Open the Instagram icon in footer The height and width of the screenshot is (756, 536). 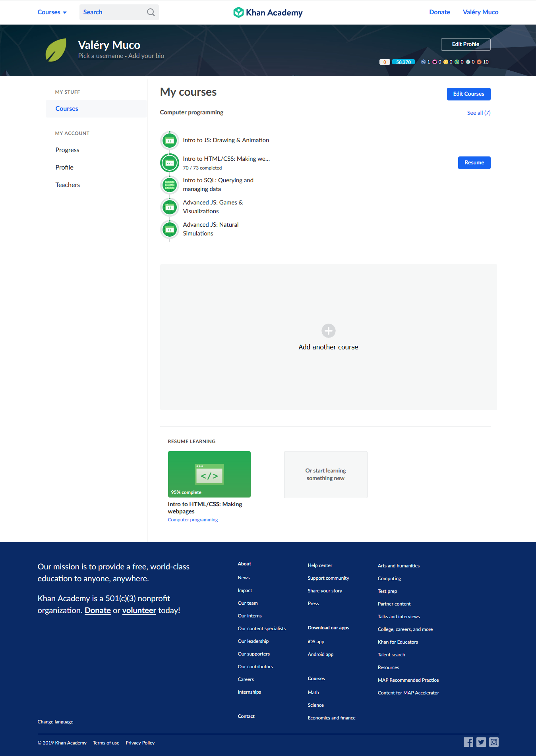coord(494,742)
